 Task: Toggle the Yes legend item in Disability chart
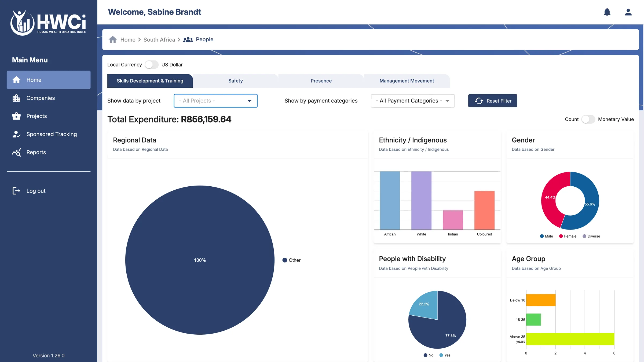pos(445,355)
